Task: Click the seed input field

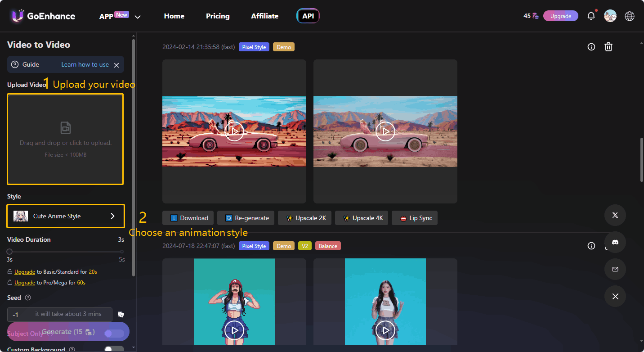Action: coord(58,314)
